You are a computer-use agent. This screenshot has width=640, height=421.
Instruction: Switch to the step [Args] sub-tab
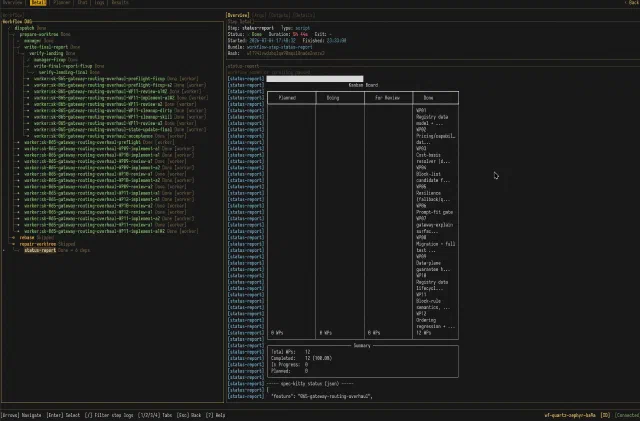pyautogui.click(x=259, y=15)
